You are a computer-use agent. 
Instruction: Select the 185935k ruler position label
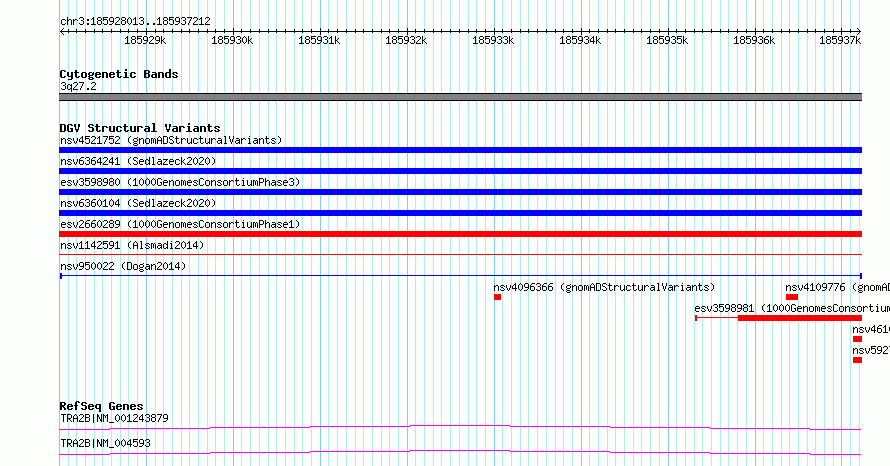tap(667, 40)
